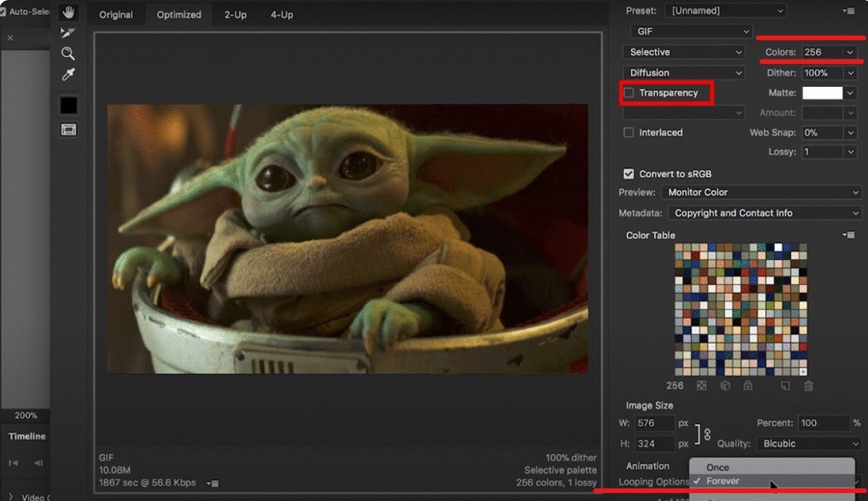Enable the Transparency checkbox

(x=629, y=93)
